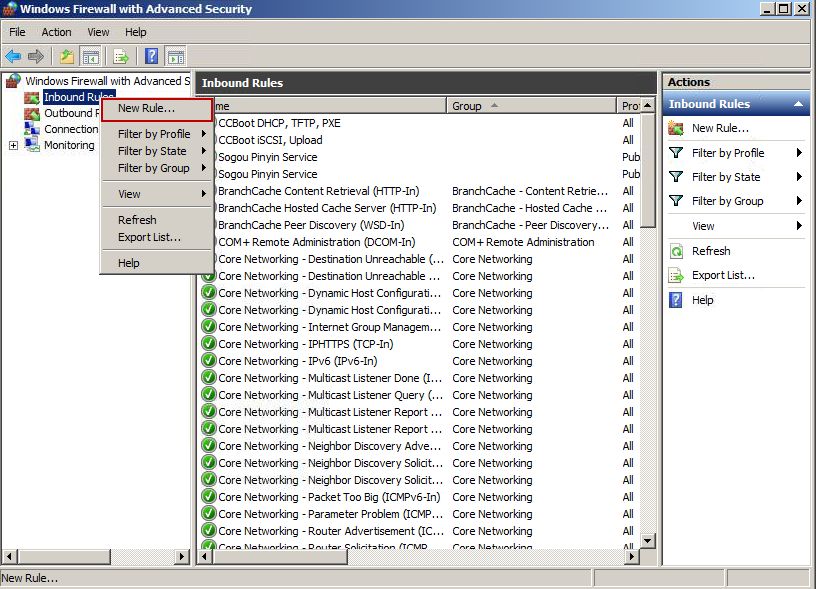This screenshot has height=589, width=816.
Task: Select BranchCache Hosted Cache Server (HTTP-In) rule
Action: click(327, 208)
